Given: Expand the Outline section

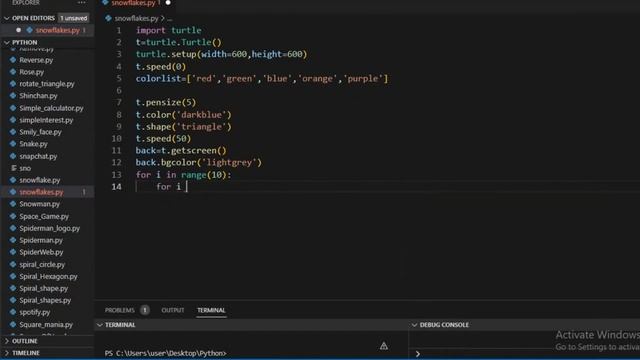Looking at the screenshot, I should (x=7, y=341).
